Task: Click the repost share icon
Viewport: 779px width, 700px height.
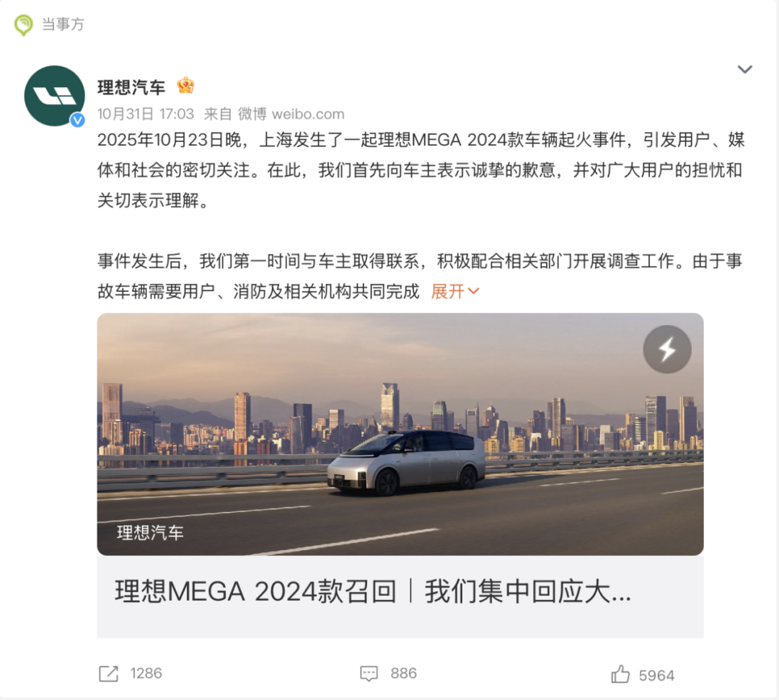Action: pyautogui.click(x=108, y=674)
